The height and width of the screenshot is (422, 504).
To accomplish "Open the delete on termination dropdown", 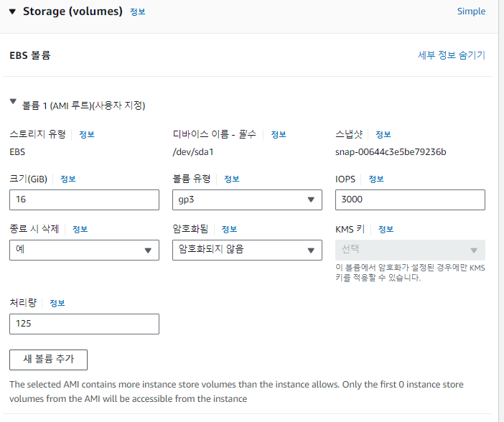I will pos(84,250).
